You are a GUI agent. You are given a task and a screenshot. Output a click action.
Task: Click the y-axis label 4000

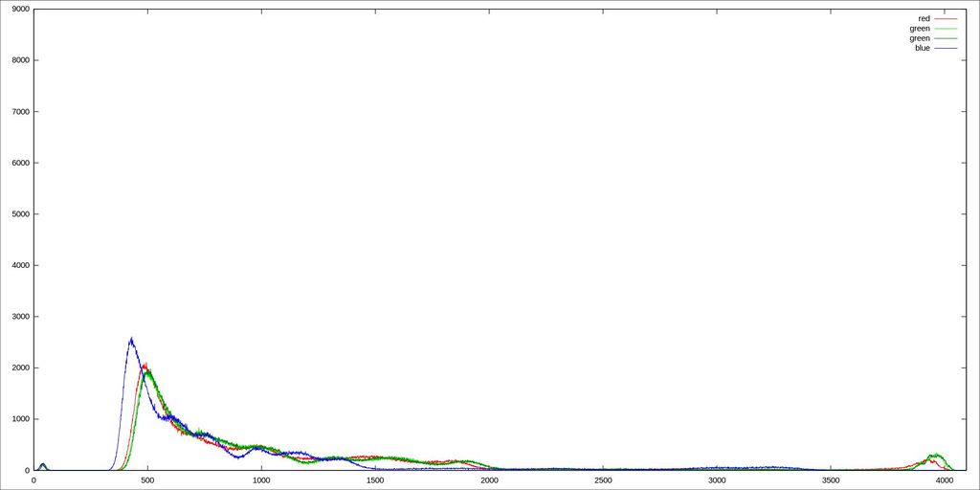point(21,266)
